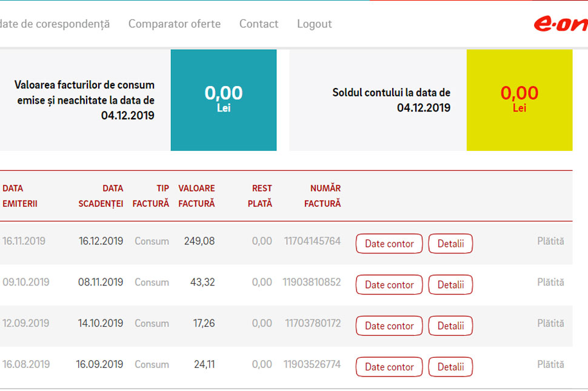Screen dimensions: 588x391
Task: Click the invoice value 24,11
Action: coord(204,364)
